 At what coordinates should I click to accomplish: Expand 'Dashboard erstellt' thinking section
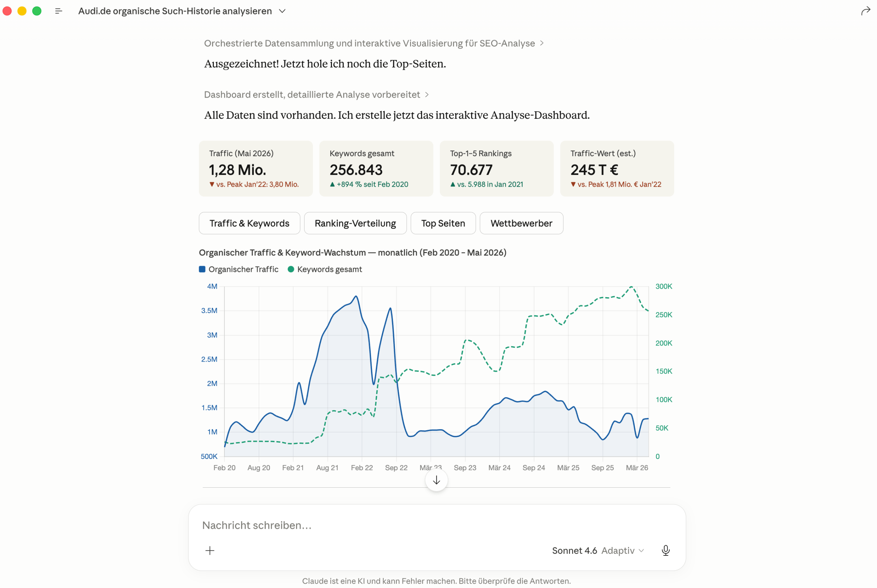pyautogui.click(x=316, y=95)
